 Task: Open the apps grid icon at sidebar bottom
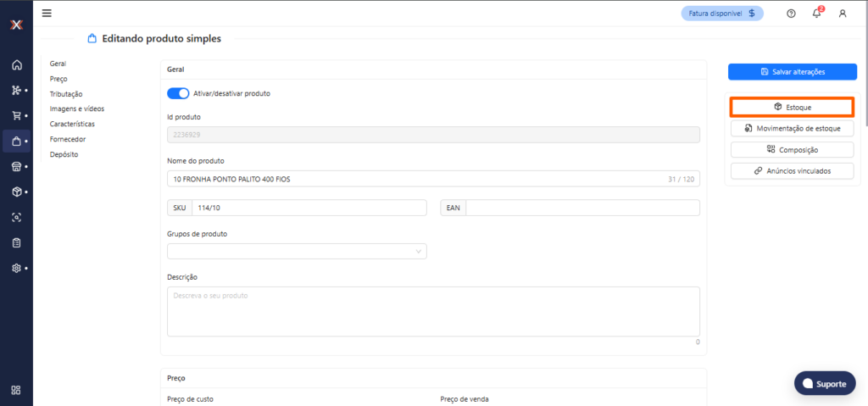(16, 390)
